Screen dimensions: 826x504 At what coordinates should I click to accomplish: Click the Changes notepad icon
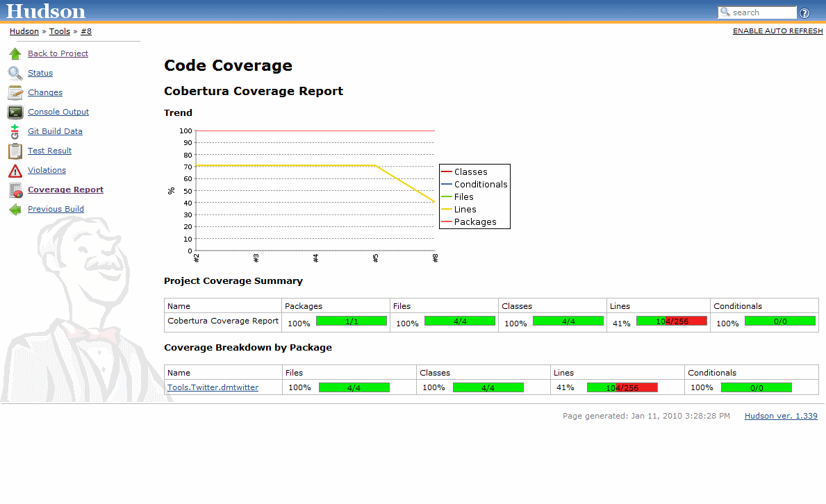tap(15, 93)
